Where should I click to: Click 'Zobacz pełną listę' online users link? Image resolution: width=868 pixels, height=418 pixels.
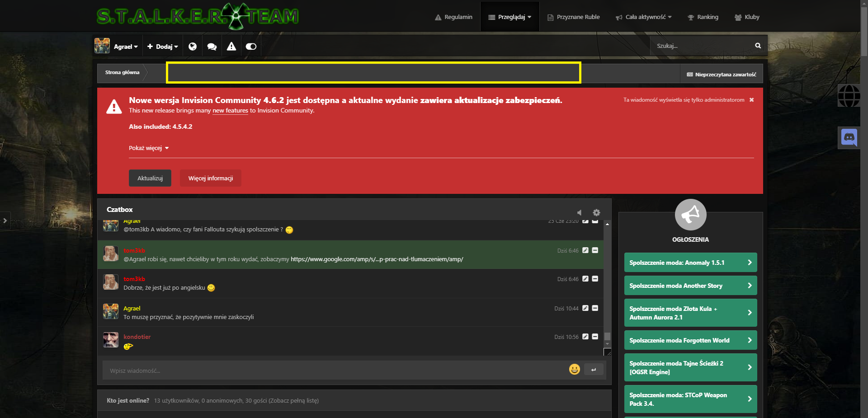(x=294, y=400)
